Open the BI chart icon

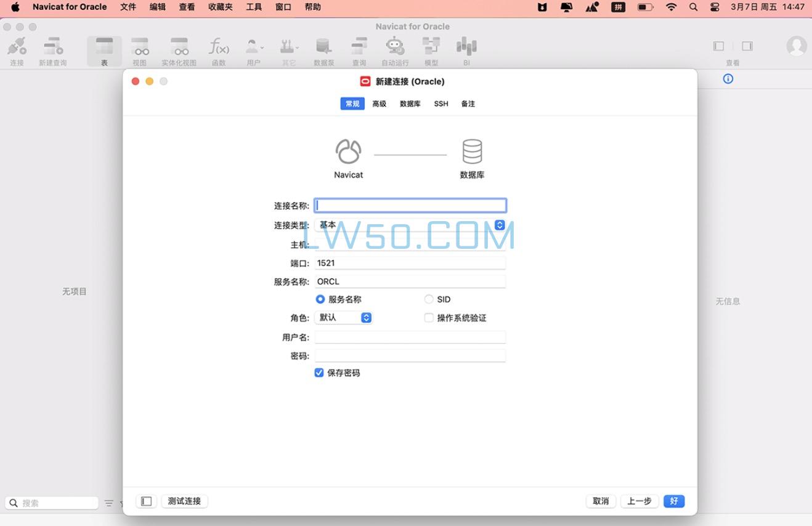coord(466,47)
